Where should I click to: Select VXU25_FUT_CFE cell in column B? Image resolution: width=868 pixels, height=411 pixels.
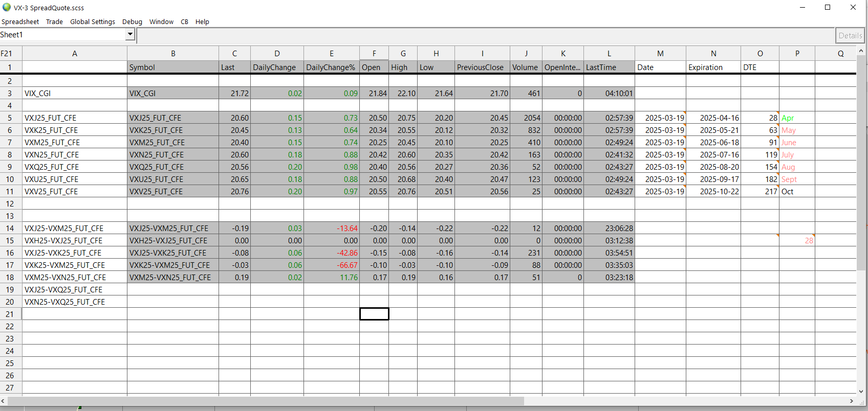[x=173, y=179]
